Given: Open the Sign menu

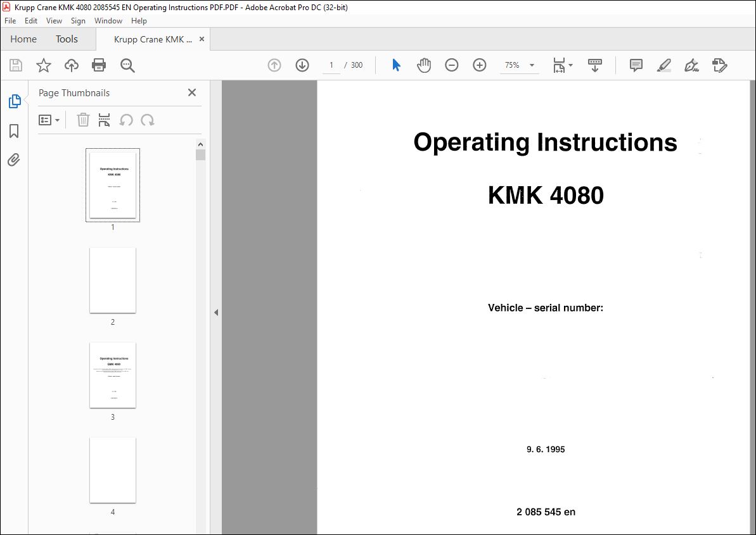Looking at the screenshot, I should 78,21.
